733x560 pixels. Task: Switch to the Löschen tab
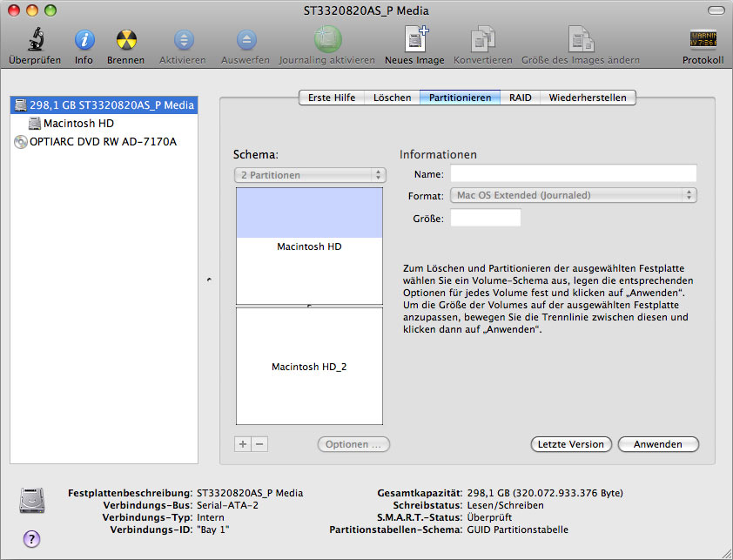click(393, 98)
